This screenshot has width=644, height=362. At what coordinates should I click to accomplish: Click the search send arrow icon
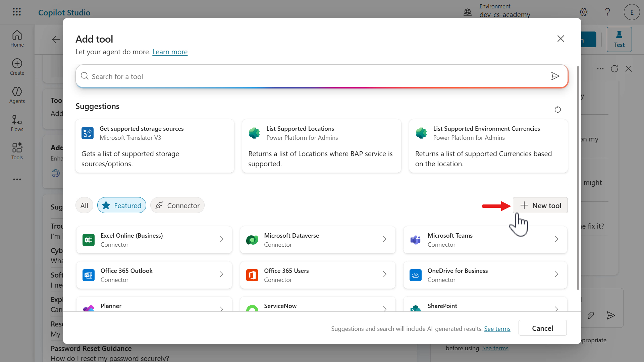[555, 76]
